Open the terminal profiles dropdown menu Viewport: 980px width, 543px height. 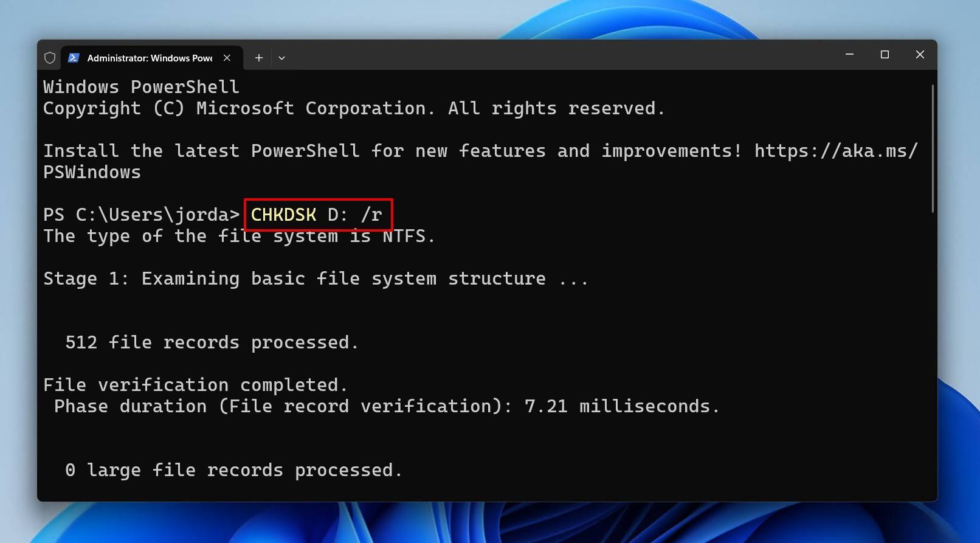tap(281, 57)
